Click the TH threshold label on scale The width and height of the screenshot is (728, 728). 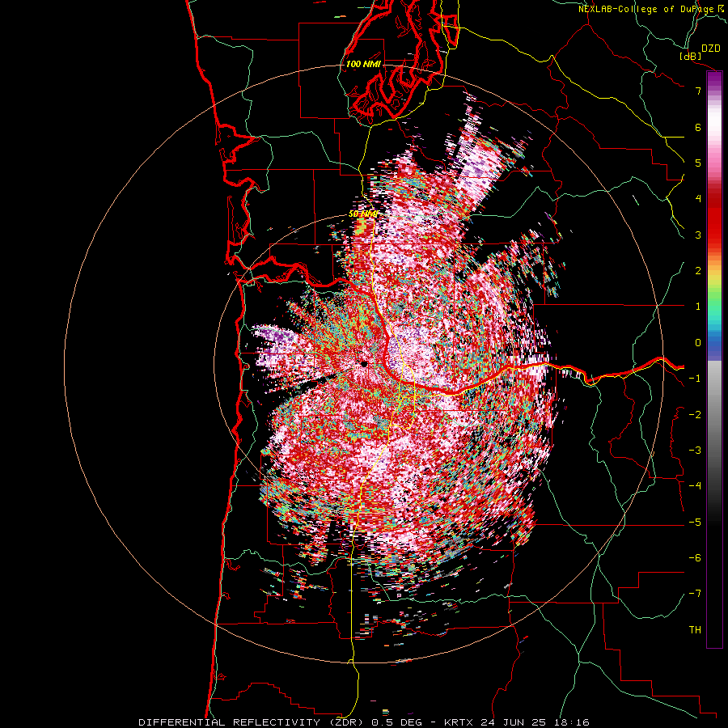click(695, 630)
